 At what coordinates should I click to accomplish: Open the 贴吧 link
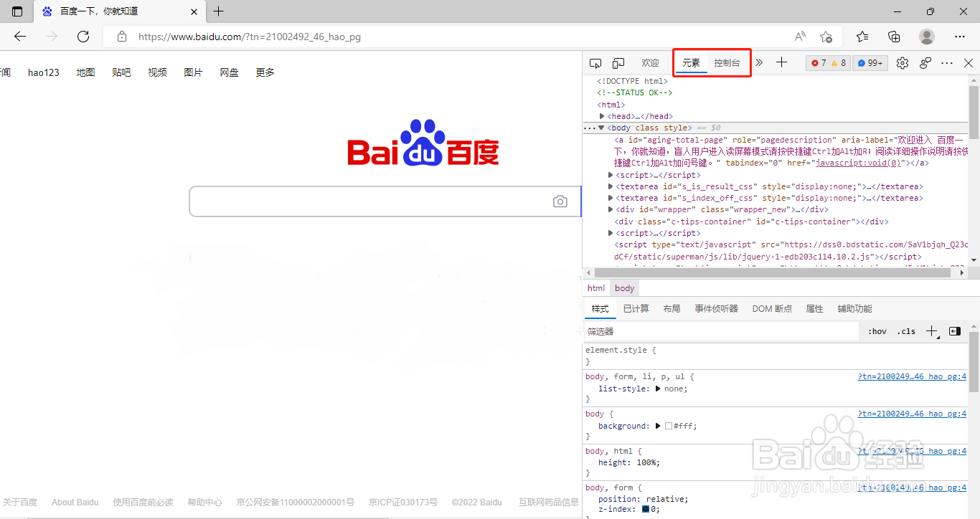point(121,72)
